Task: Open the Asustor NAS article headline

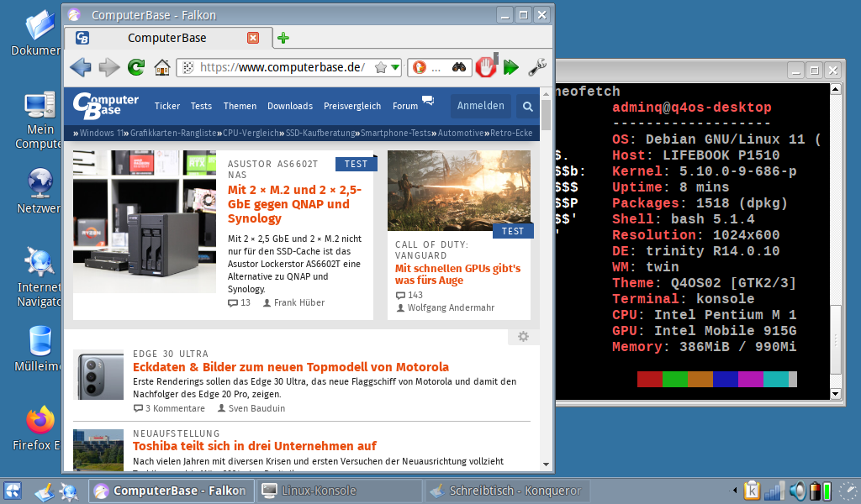Action: pyautogui.click(x=294, y=204)
